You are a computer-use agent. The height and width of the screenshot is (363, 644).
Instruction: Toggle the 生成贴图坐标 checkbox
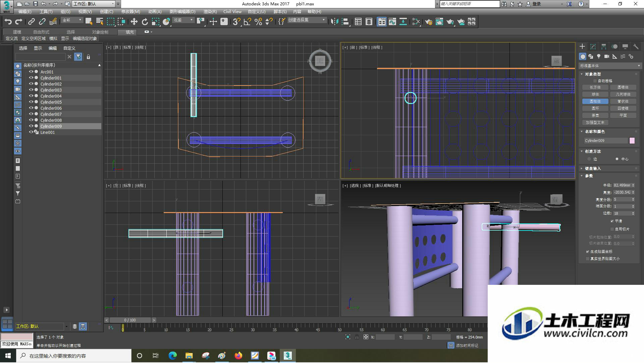click(588, 252)
